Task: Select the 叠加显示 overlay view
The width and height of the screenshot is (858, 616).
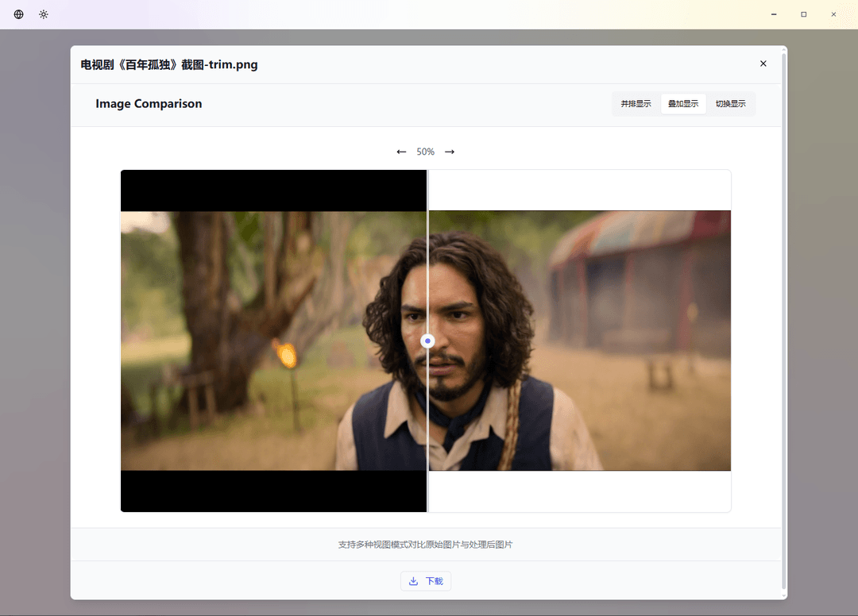Action: point(683,104)
